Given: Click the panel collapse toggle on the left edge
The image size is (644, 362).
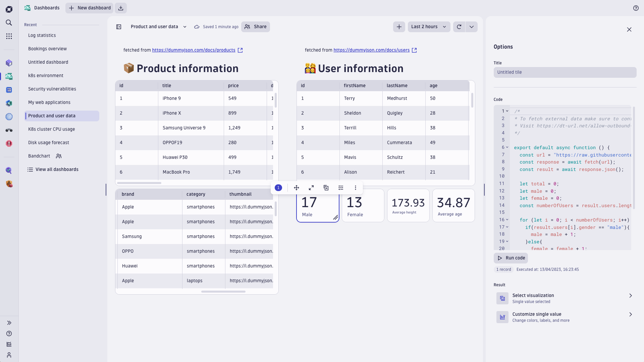Looking at the screenshot, I should click(x=9, y=323).
